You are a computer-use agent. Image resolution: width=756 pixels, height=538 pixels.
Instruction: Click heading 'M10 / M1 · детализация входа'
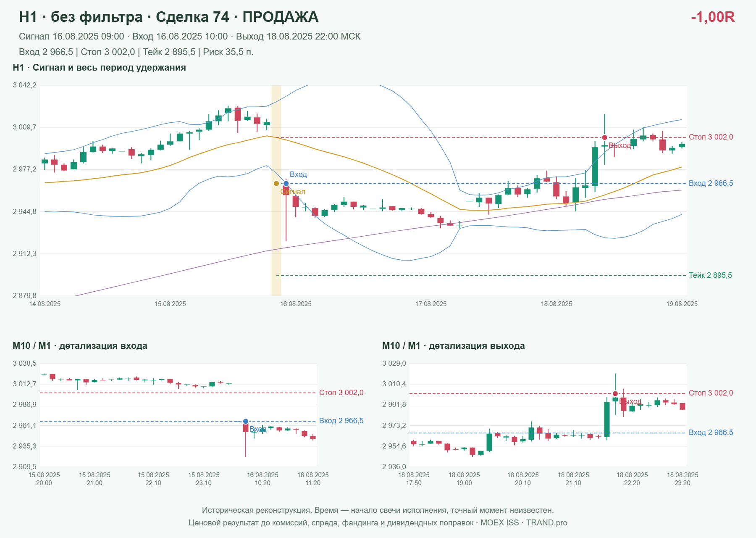click(x=80, y=346)
